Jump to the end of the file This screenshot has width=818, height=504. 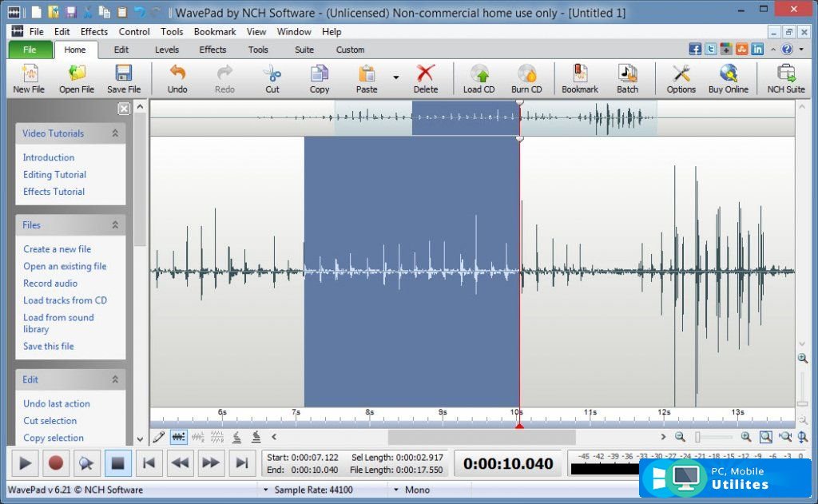241,462
